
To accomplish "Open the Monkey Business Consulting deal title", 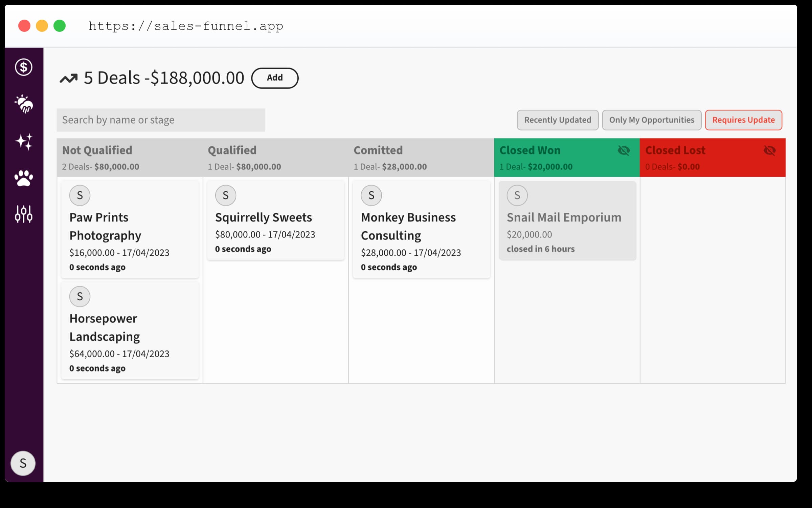I will coord(408,226).
